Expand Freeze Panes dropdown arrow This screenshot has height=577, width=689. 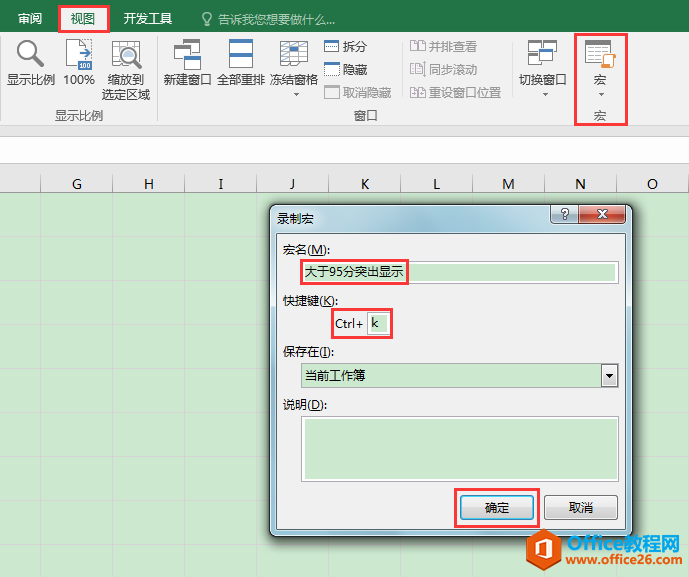pyautogui.click(x=296, y=94)
